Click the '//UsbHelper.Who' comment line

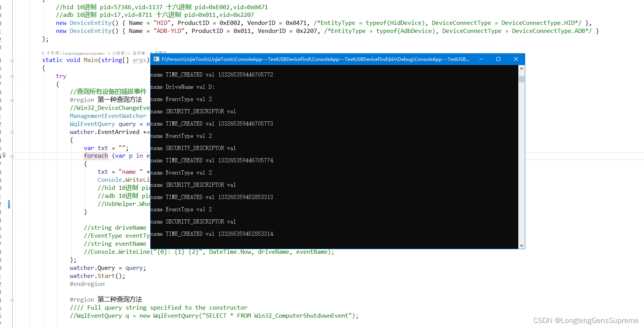(124, 204)
